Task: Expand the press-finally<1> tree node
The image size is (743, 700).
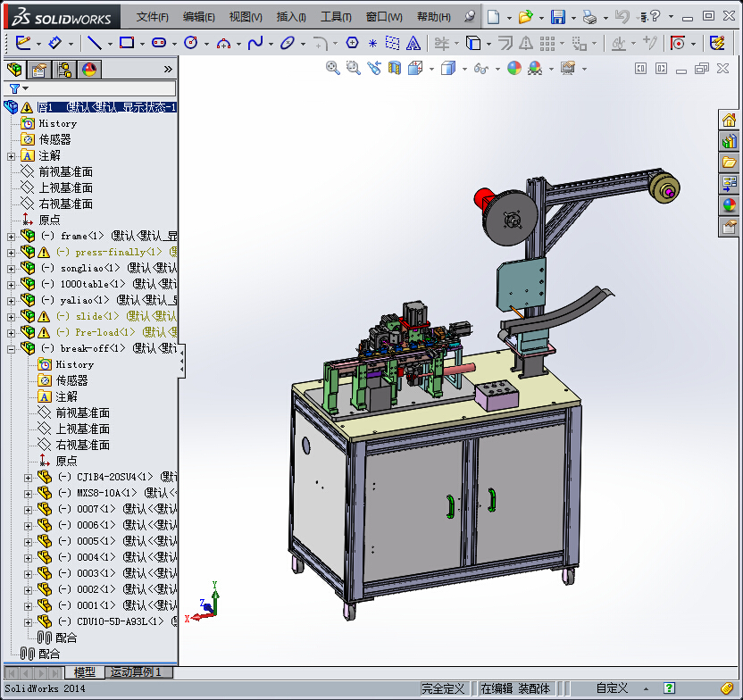Action: tap(11, 253)
